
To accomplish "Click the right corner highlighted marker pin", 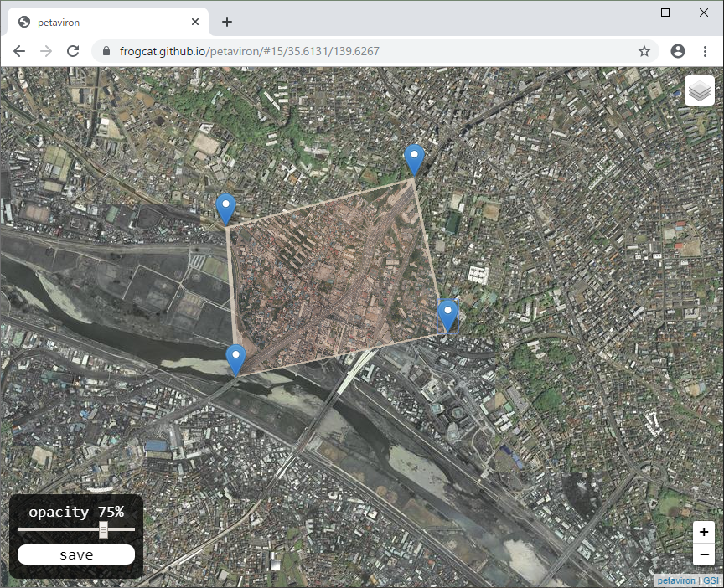I will pyautogui.click(x=447, y=316).
